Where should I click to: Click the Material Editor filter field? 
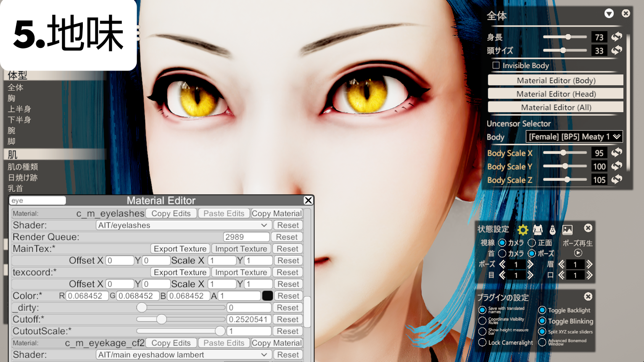[x=37, y=201]
